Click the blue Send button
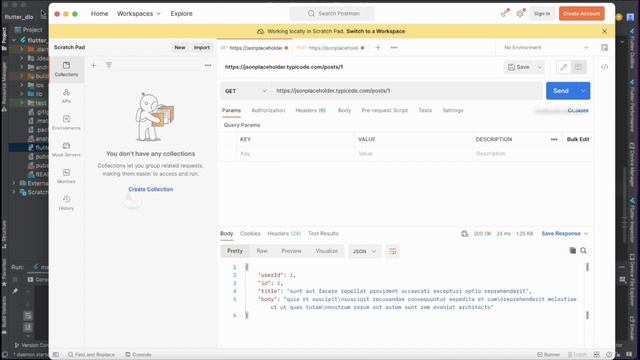This screenshot has height=360, width=640. coord(561,91)
